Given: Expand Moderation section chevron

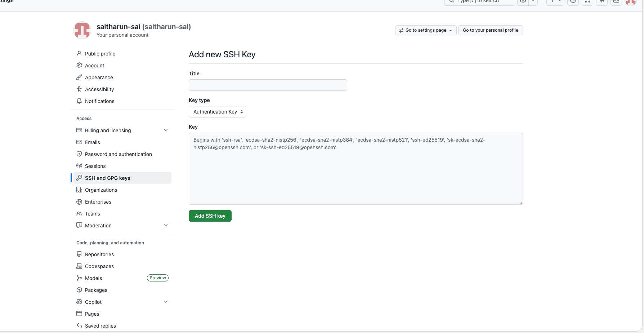Looking at the screenshot, I should pyautogui.click(x=166, y=226).
